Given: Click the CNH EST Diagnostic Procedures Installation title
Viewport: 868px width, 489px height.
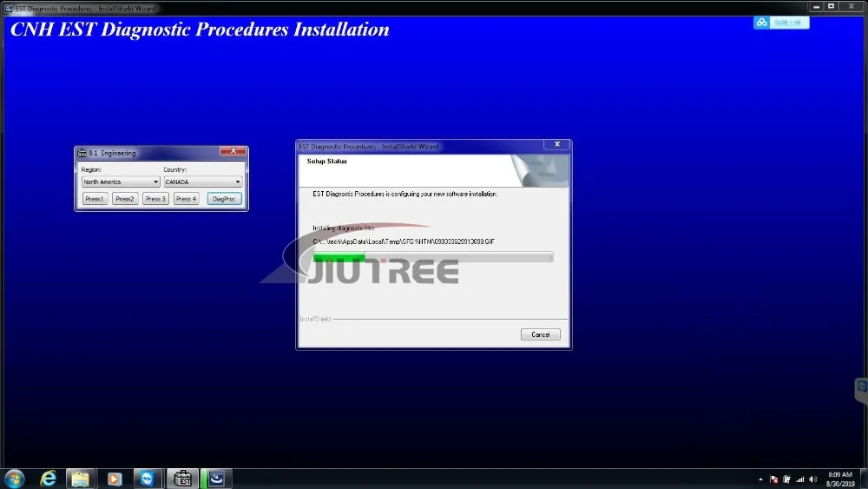Looking at the screenshot, I should point(200,30).
